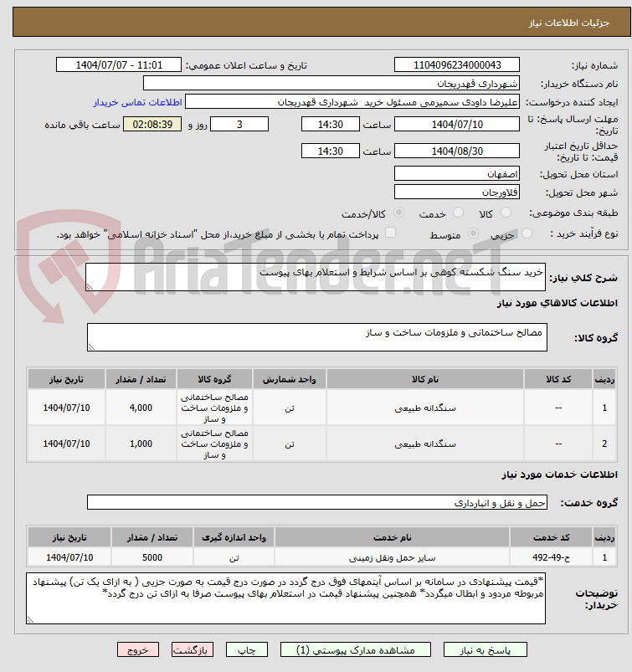Click the quantity cell 4,000
The image size is (632, 672).
(141, 408)
